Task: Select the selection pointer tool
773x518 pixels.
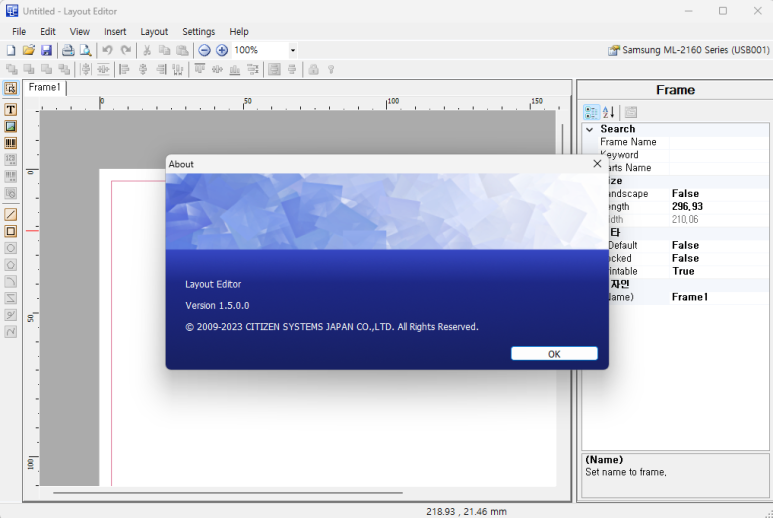Action: click(x=11, y=88)
